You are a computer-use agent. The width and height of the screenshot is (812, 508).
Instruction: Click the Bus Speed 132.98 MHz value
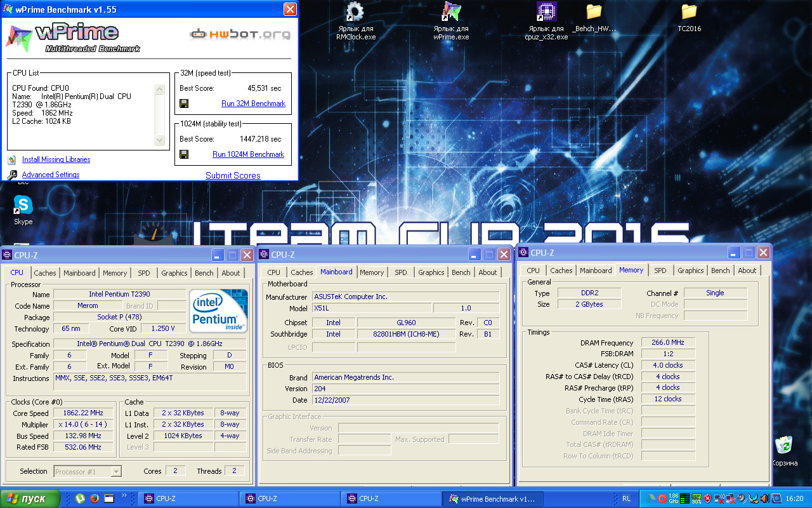coord(84,436)
